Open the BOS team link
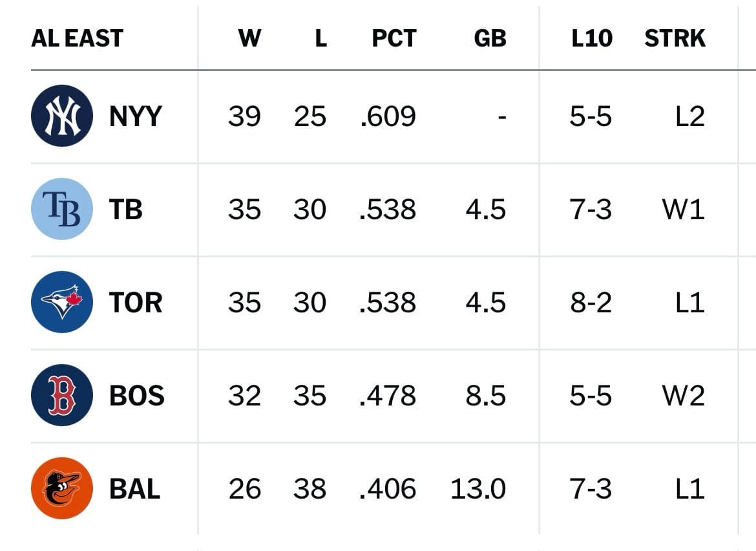Screen dimensions: 756x551 pyautogui.click(x=136, y=396)
